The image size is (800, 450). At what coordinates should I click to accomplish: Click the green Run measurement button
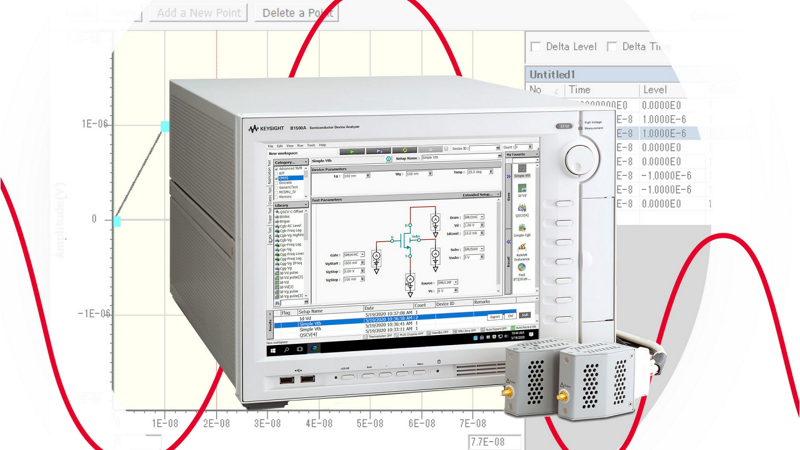pos(351,151)
